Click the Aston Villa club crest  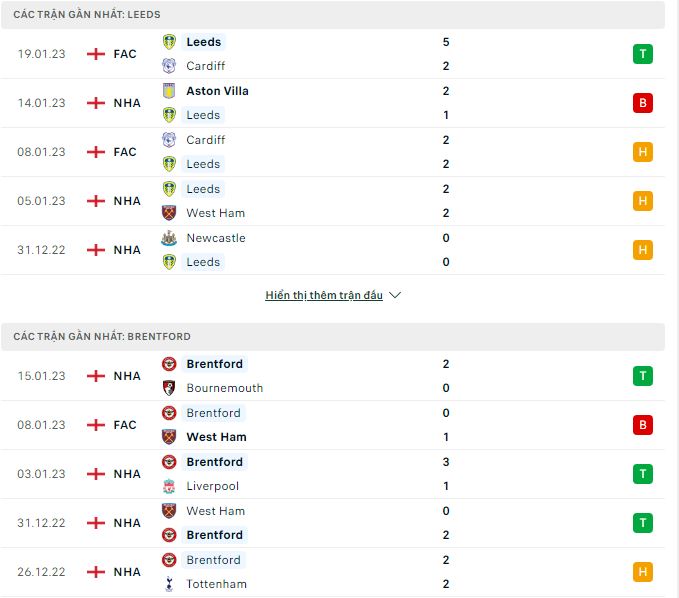169,91
